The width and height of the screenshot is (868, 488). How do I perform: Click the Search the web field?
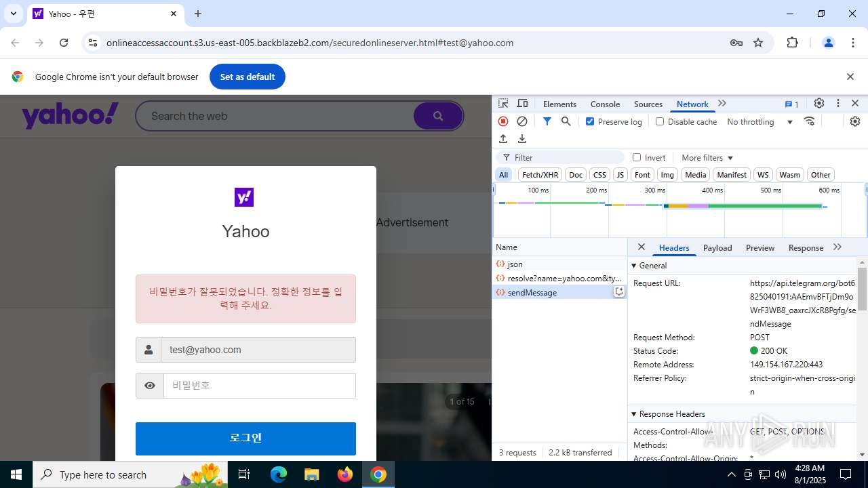click(x=275, y=116)
